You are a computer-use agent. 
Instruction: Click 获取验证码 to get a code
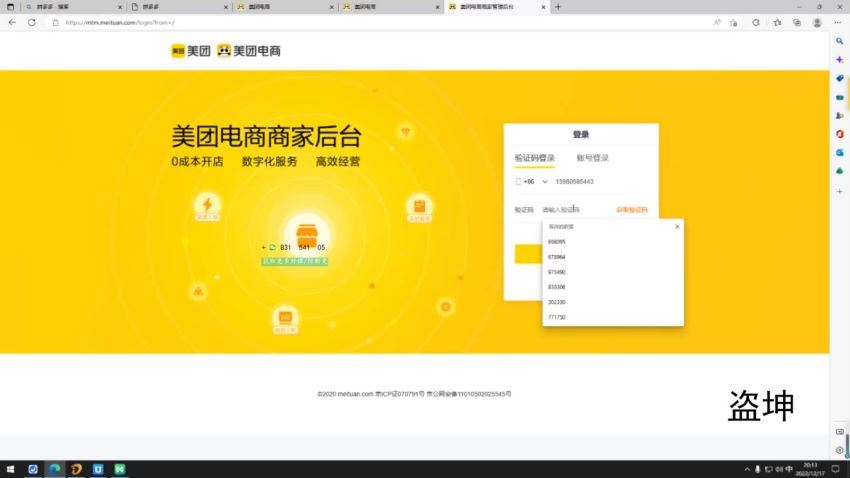pos(632,210)
